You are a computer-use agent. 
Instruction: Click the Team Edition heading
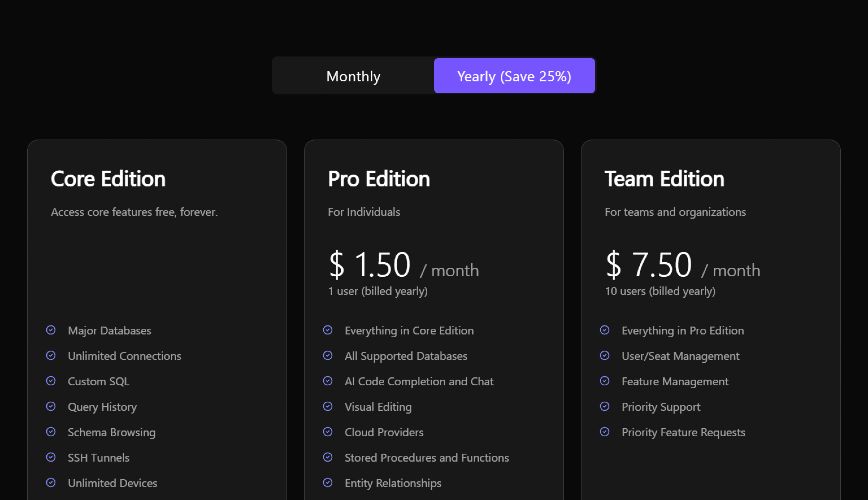click(x=664, y=179)
